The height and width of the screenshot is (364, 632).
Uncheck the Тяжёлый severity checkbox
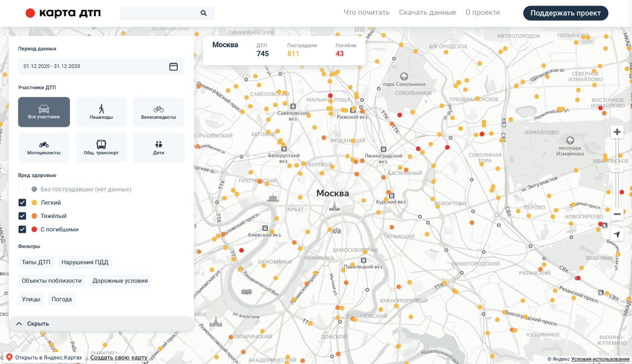(x=22, y=216)
